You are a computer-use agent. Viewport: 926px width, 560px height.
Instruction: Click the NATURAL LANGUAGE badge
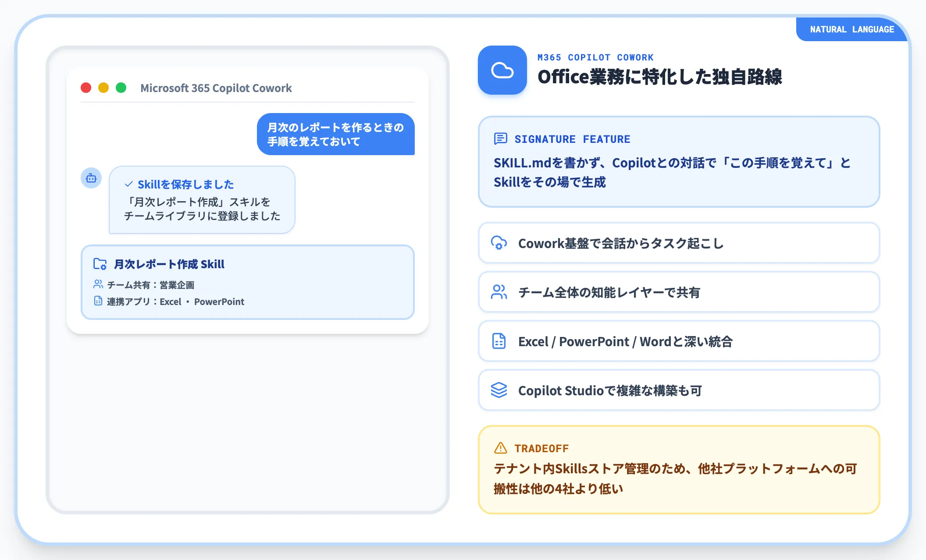852,29
